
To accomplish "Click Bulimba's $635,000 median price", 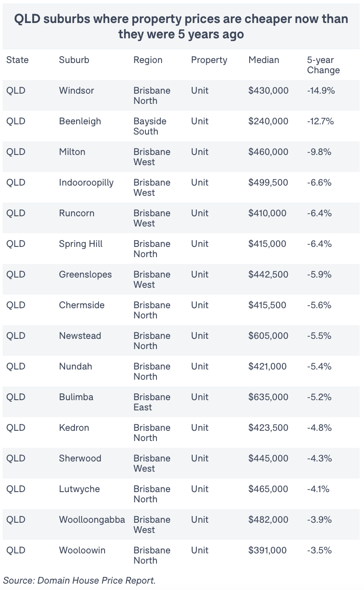I will [268, 397].
